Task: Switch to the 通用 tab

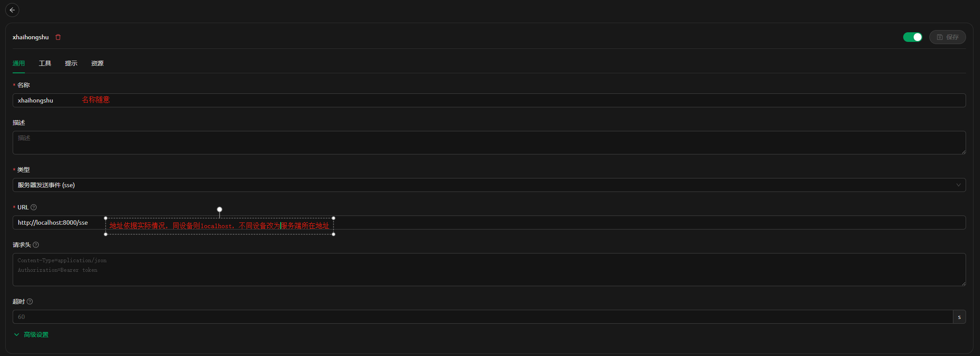Action: click(19, 63)
